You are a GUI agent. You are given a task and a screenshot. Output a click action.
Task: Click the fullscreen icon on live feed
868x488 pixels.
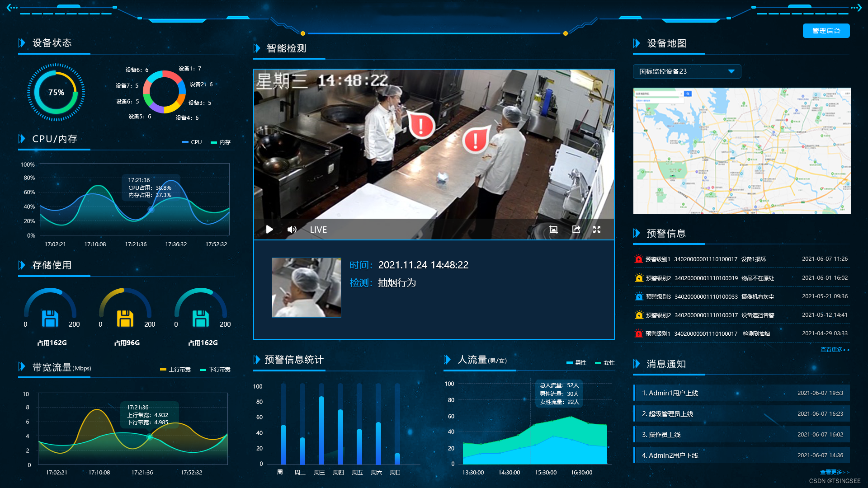596,230
